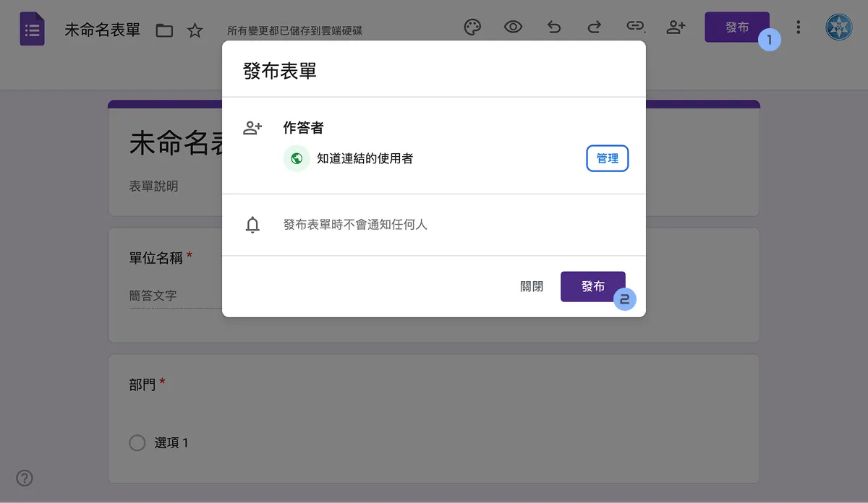Dismiss the dialog with 關閉

click(532, 286)
